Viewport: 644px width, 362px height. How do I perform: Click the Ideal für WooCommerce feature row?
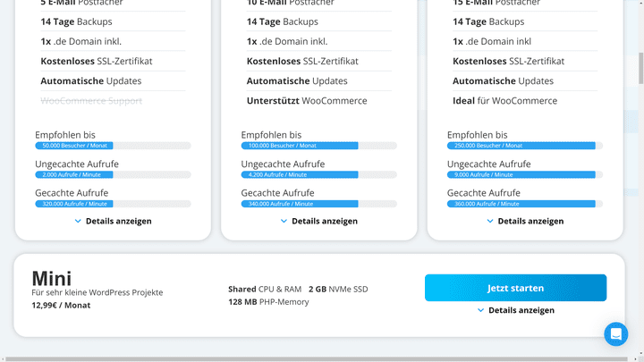pos(504,101)
